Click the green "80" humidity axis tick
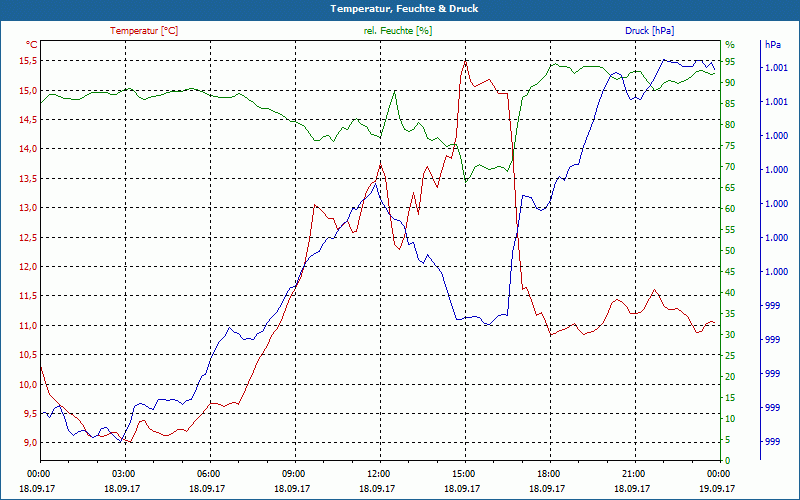The height and width of the screenshot is (500, 800). [x=730, y=124]
